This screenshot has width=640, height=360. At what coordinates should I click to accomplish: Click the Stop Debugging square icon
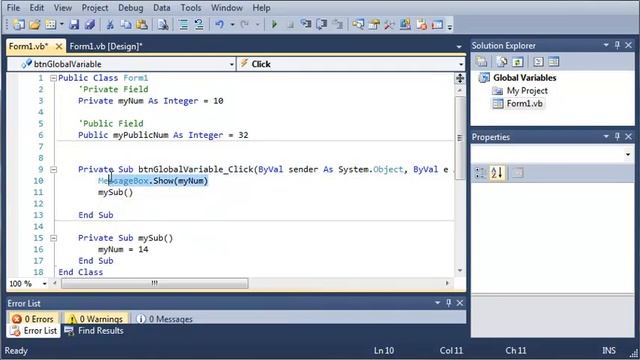click(290, 25)
